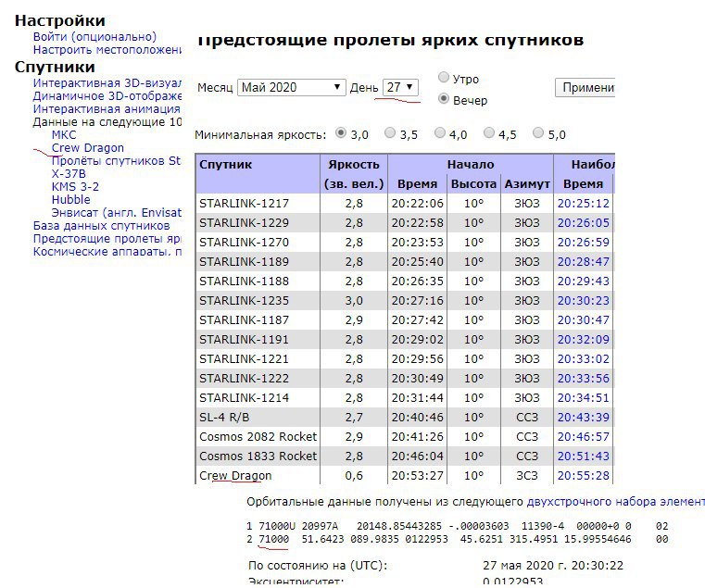Open sidebar Предстоящие пролеты ярких link
705x588 pixels.
click(x=107, y=239)
